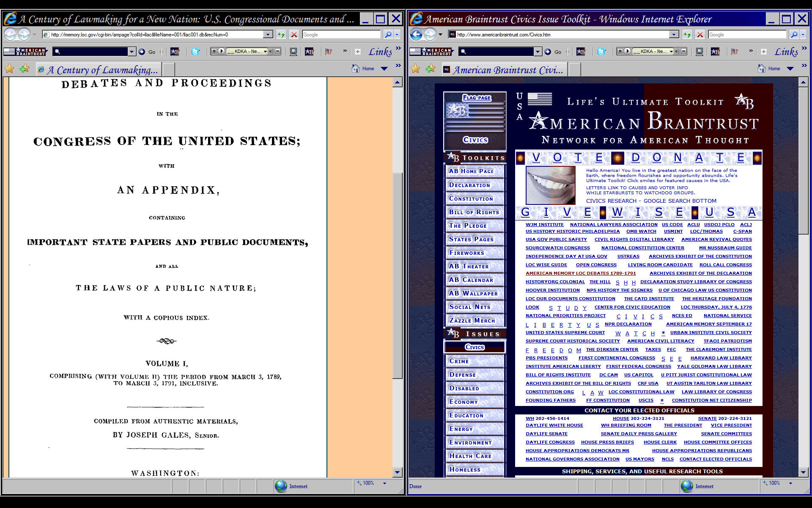Screen dimensions: 812x508
Task: Click the American Braintrust logo on Lawmaking toolbar
Action: click(25, 52)
